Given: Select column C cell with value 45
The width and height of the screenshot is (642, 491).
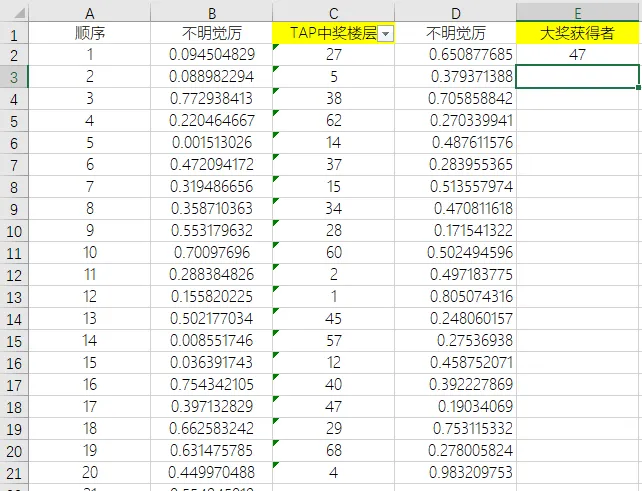Looking at the screenshot, I should (334, 318).
